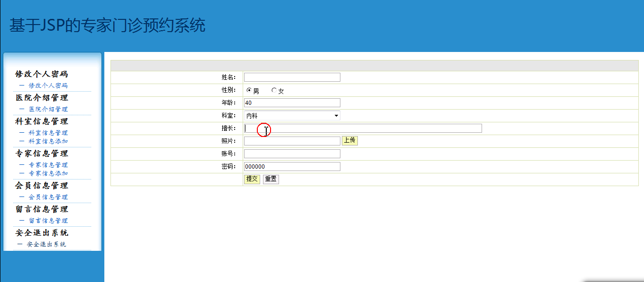The width and height of the screenshot is (644, 282).
Task: Select the 专家信息管理 menu heading
Action: point(42,154)
